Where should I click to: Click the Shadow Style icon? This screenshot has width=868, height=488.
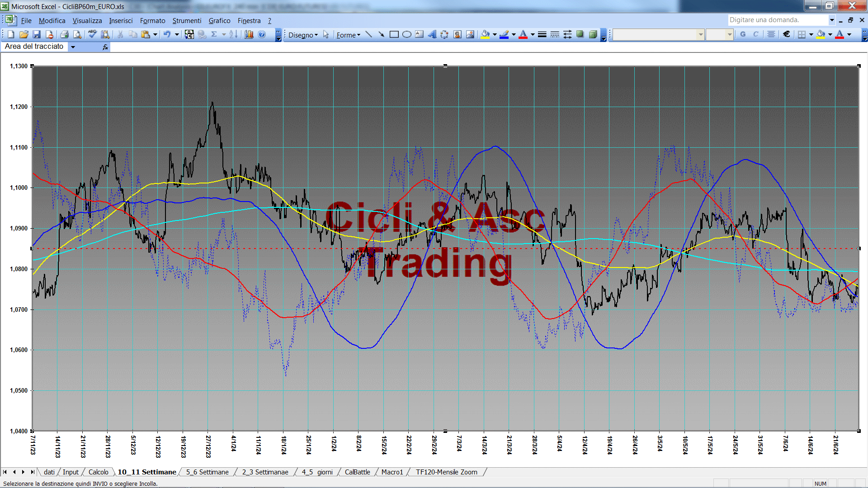coord(580,34)
